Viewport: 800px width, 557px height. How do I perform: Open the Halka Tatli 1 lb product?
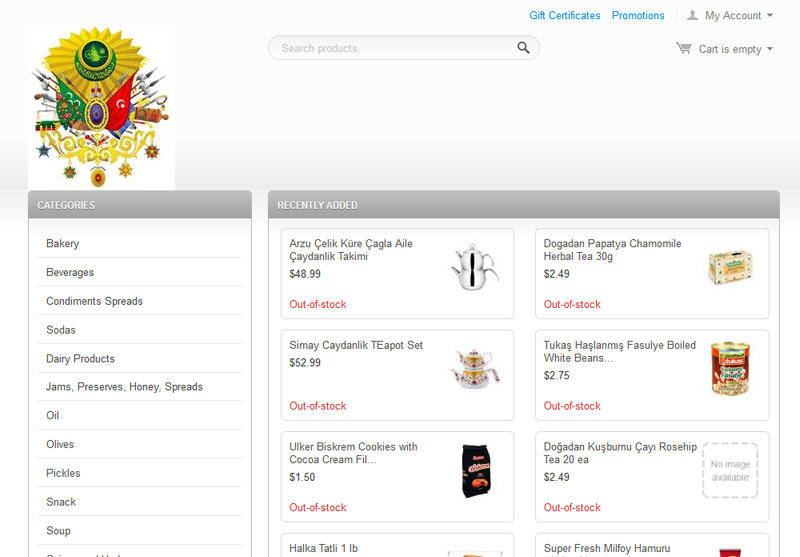[x=323, y=548]
